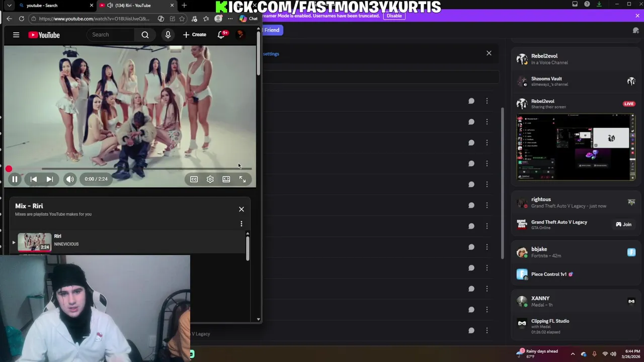Screen dimensions: 644x362
Task: Open taskbar speaker volume icon
Action: [x=613, y=354]
